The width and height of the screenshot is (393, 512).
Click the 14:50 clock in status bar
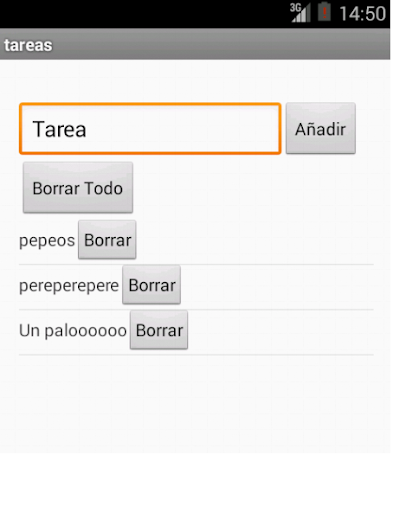[x=362, y=14]
